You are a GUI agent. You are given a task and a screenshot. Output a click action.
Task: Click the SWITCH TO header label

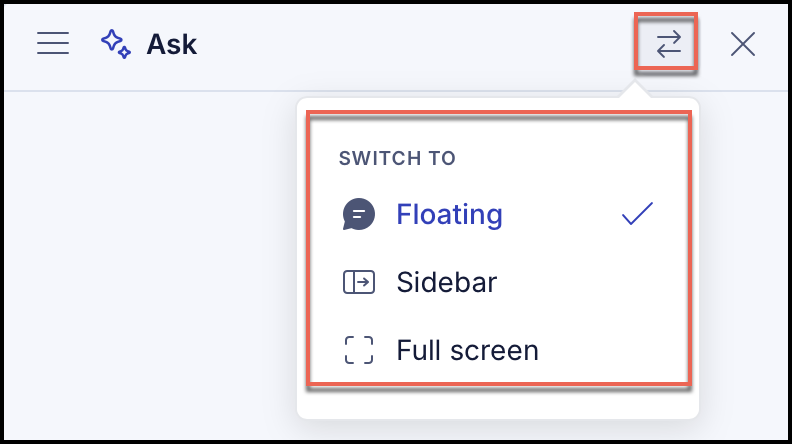397,159
